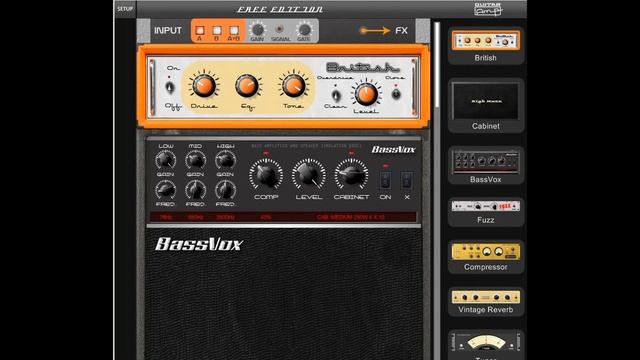Toggle the Overdrive/Clean switch
640x360 pixels.
(336, 95)
